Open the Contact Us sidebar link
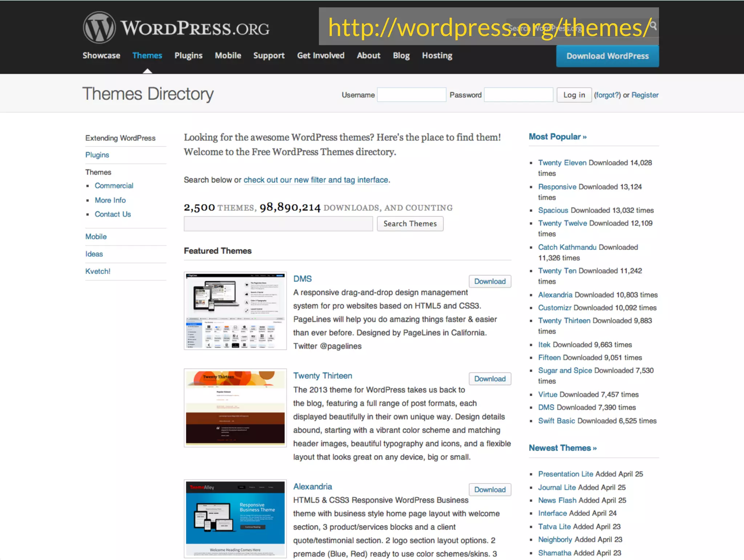Screen dimensions: 744x560 113,214
